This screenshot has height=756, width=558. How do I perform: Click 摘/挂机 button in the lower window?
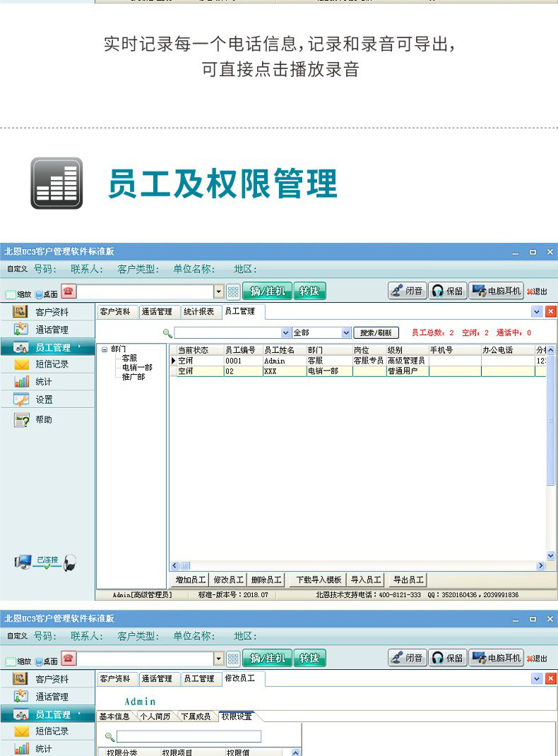(267, 658)
